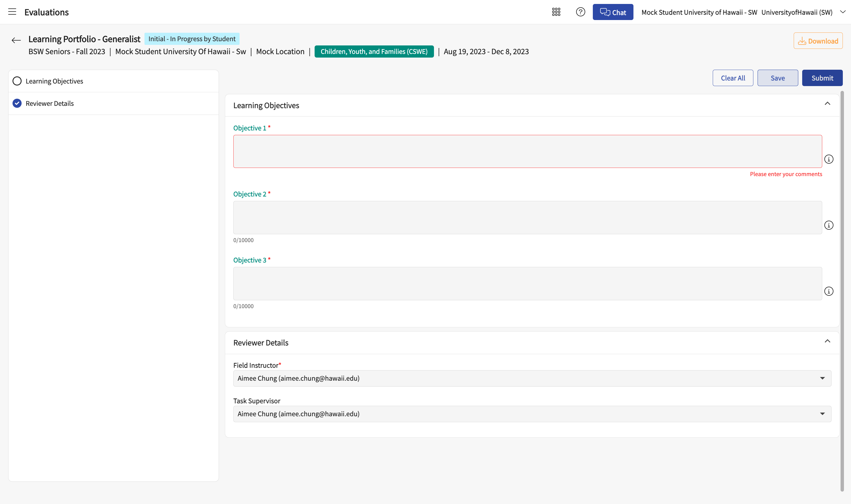
Task: Select Learning Objectives in sidebar
Action: coord(113,81)
